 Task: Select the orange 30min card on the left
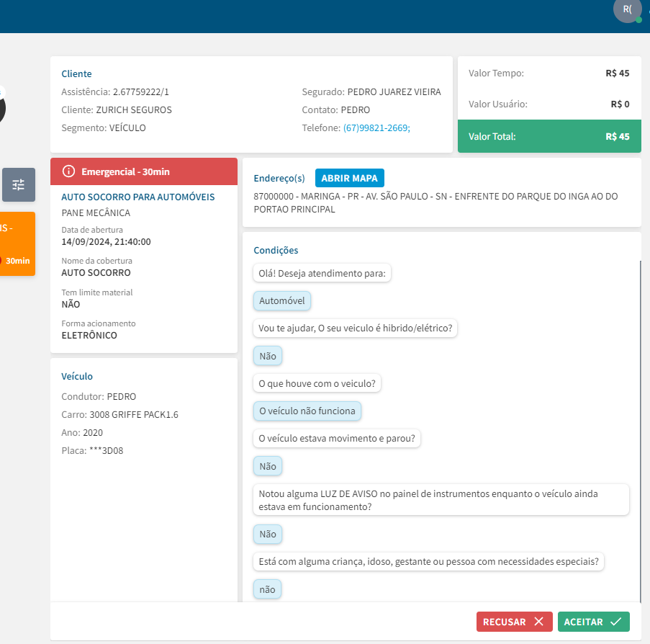click(x=17, y=243)
